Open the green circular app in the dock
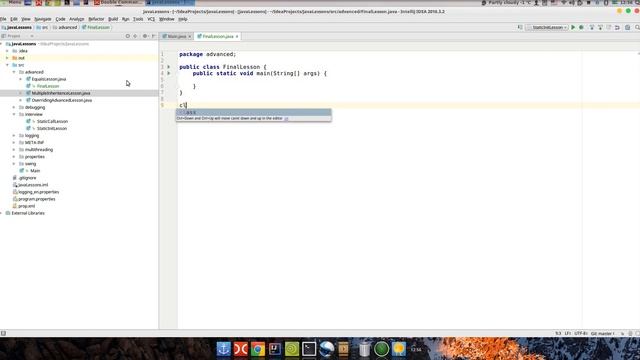 pos(381,349)
